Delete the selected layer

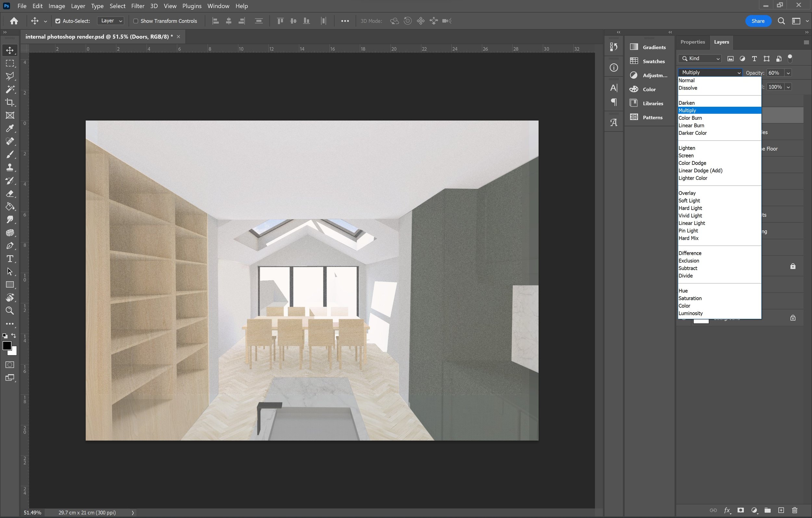point(795,510)
